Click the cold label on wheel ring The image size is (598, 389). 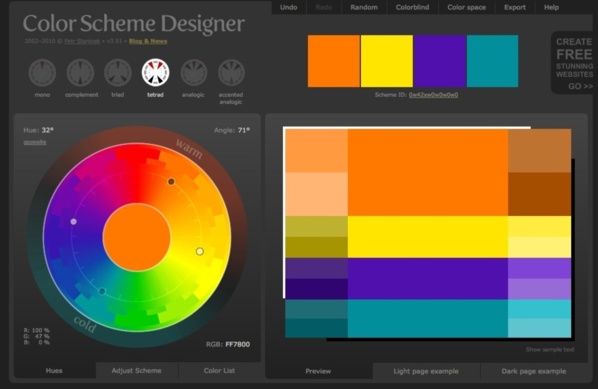(x=85, y=324)
